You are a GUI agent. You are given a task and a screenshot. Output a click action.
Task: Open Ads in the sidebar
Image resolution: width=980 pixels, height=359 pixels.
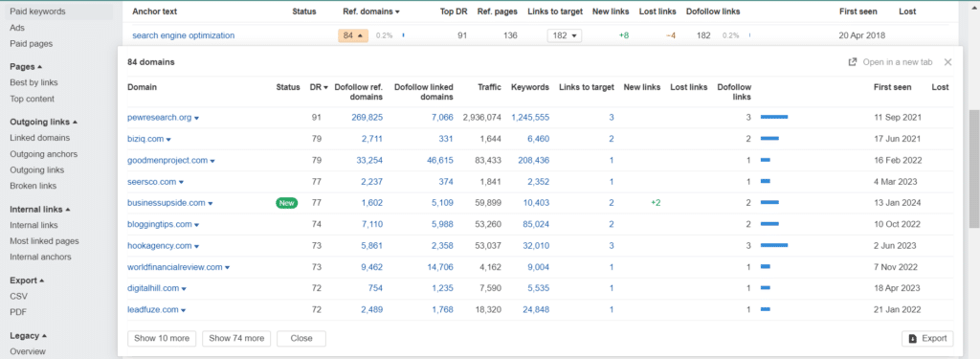[17, 28]
